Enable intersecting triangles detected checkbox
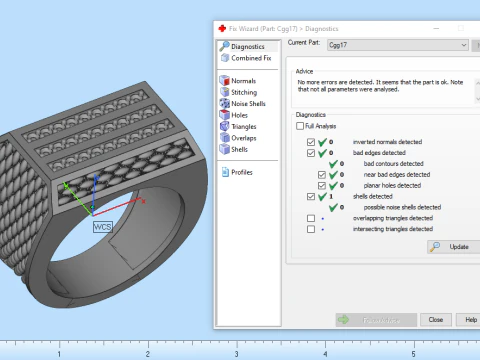The image size is (480, 360). tap(311, 229)
